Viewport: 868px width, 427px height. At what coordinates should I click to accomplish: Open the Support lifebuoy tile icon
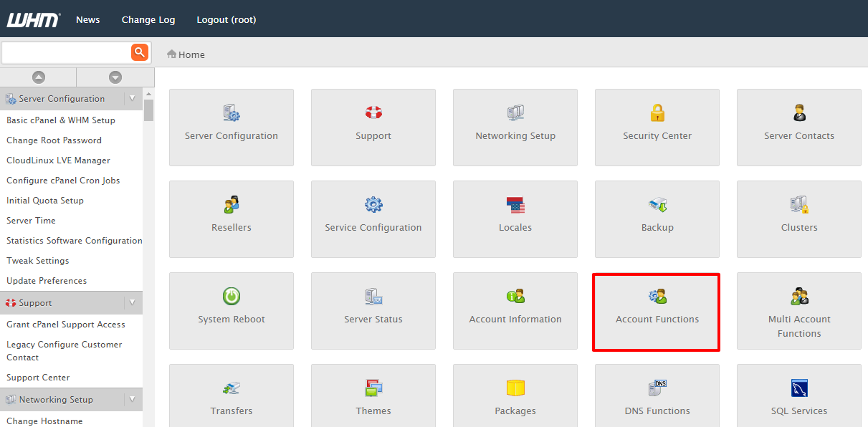373,112
